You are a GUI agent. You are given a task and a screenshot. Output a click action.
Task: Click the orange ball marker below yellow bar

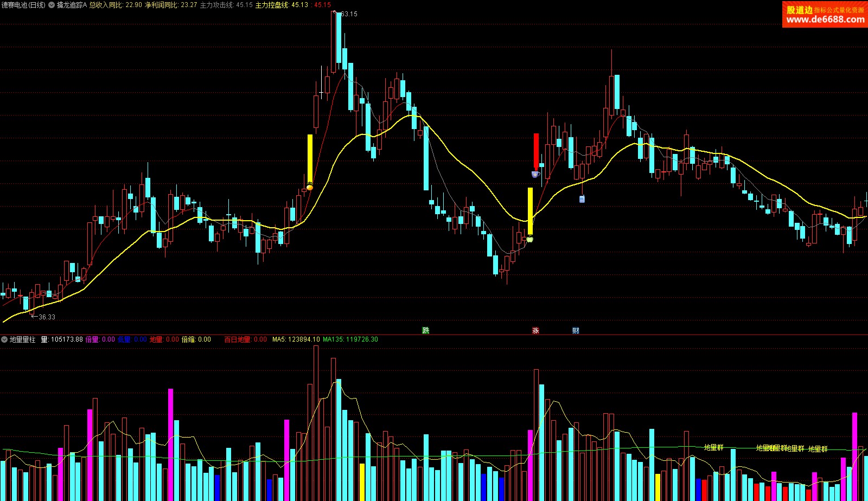pyautogui.click(x=310, y=188)
